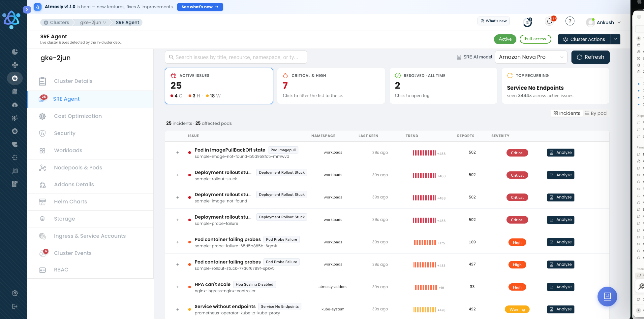Viewport: 644px width, 319px height.
Task: Open Cluster Events in the side menu
Action: (90, 253)
